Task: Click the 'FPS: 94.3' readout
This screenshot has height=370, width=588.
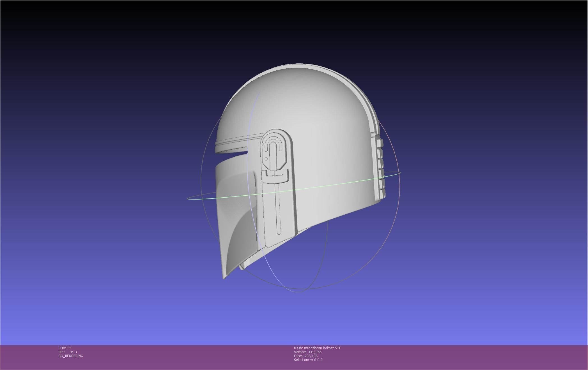Action: pos(68,352)
